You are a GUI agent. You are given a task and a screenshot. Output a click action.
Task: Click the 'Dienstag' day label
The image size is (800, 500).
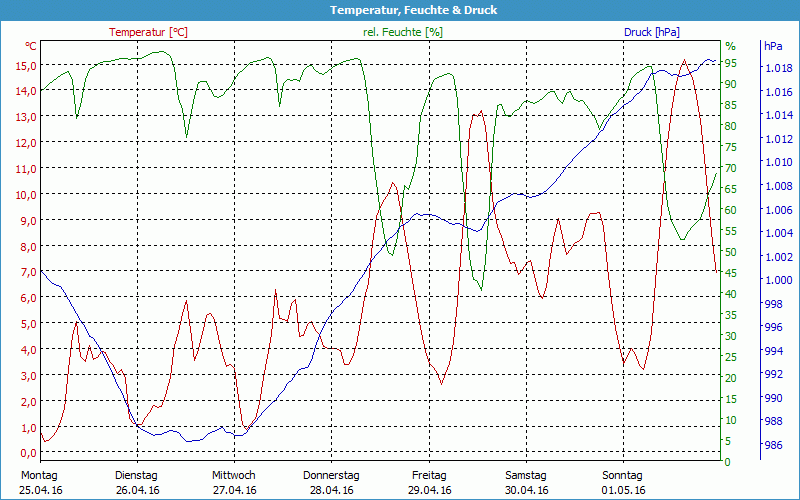[136, 476]
